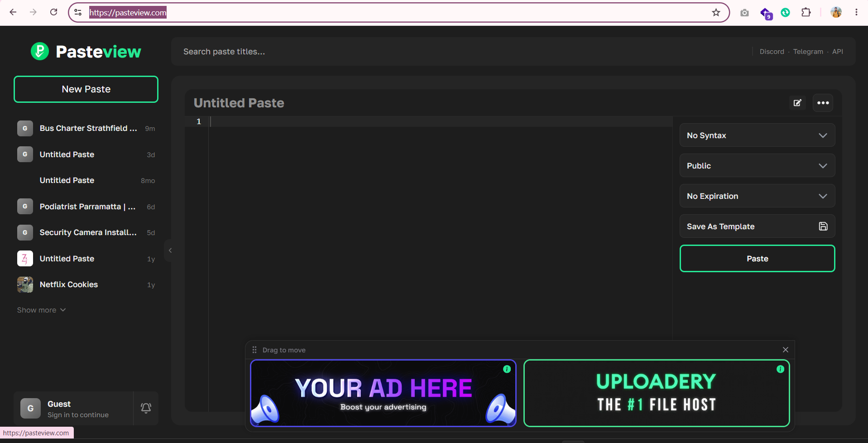This screenshot has width=868, height=443.
Task: Open the Telegram link
Action: 808,52
